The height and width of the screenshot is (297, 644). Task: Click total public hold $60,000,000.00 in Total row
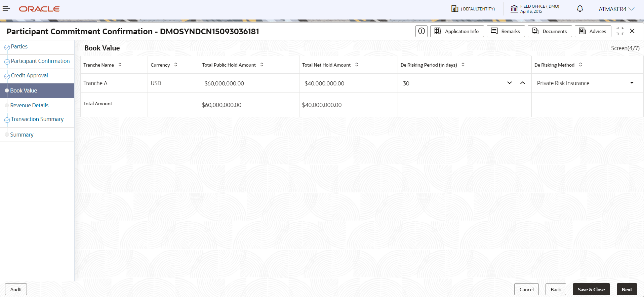point(222,105)
